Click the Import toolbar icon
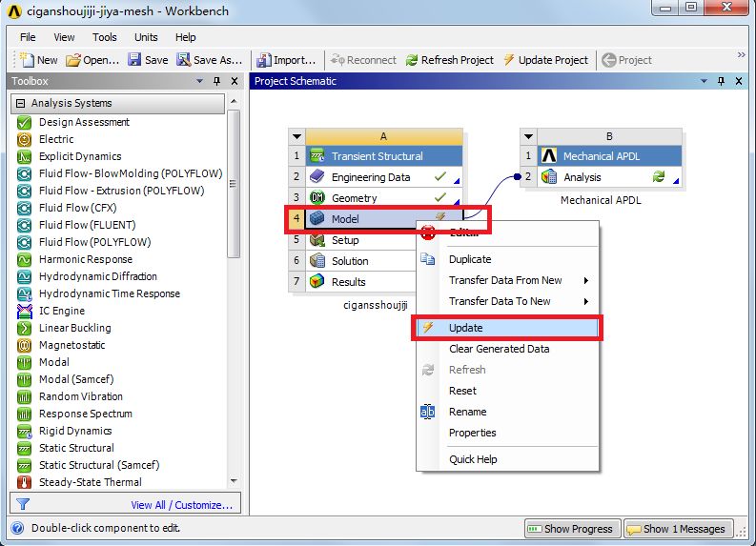 pyautogui.click(x=263, y=60)
